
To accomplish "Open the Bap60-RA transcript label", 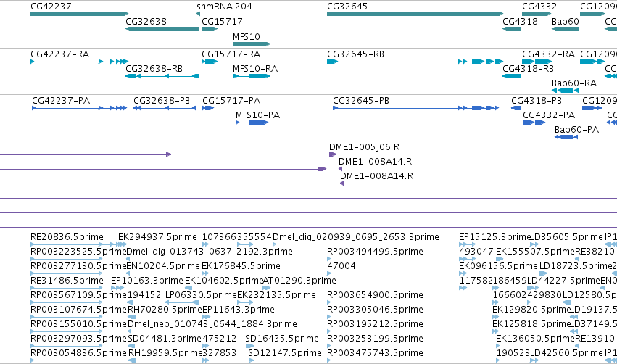I will pos(574,83).
